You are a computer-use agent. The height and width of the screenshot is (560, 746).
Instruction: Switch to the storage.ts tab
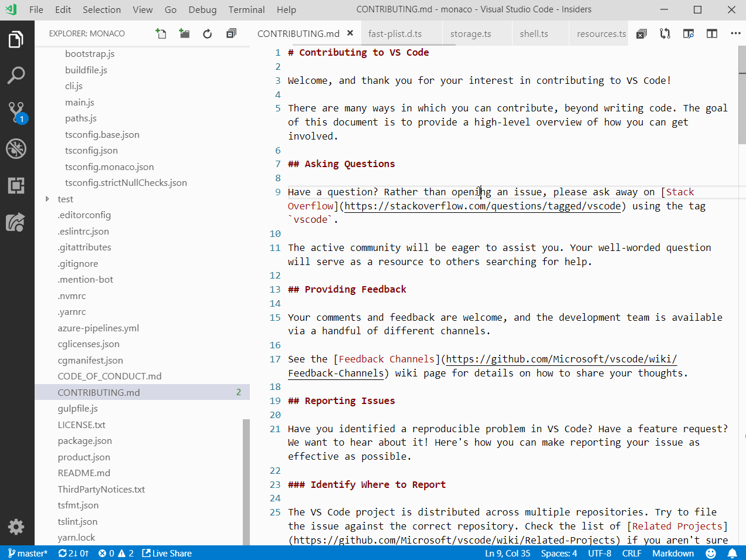[470, 33]
